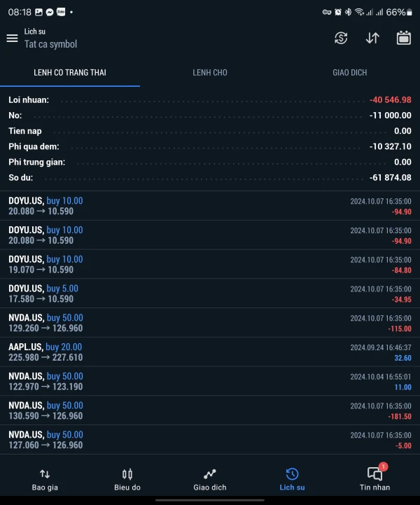Select LENH CO TRANG THAI tab

pos(70,72)
